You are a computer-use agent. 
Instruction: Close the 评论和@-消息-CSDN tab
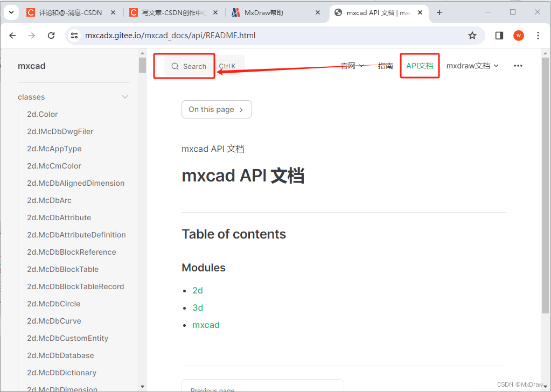point(113,12)
